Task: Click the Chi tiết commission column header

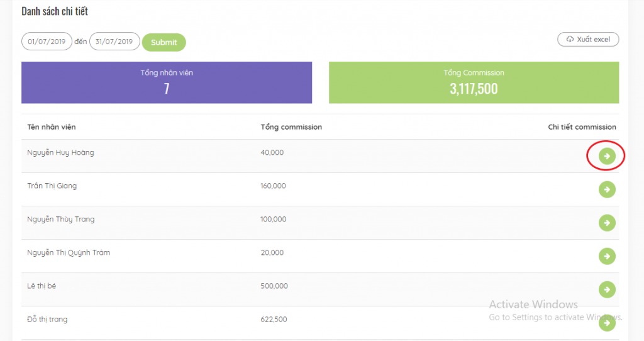Action: click(582, 127)
